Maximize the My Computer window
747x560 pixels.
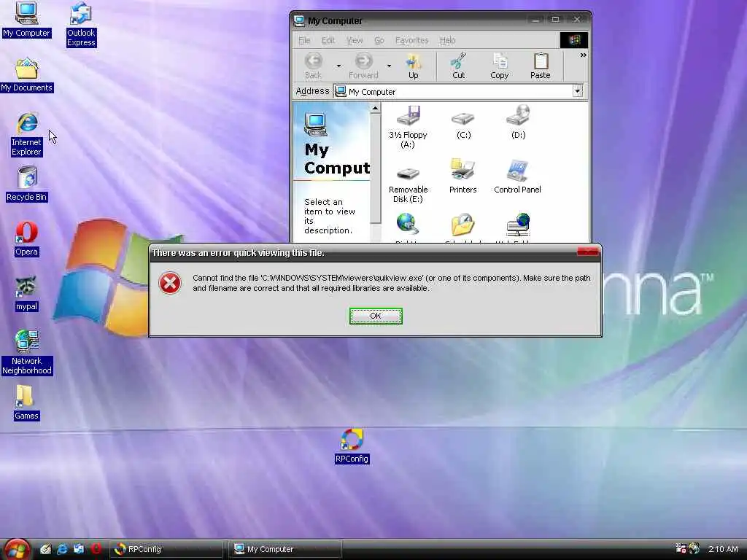[x=555, y=20]
